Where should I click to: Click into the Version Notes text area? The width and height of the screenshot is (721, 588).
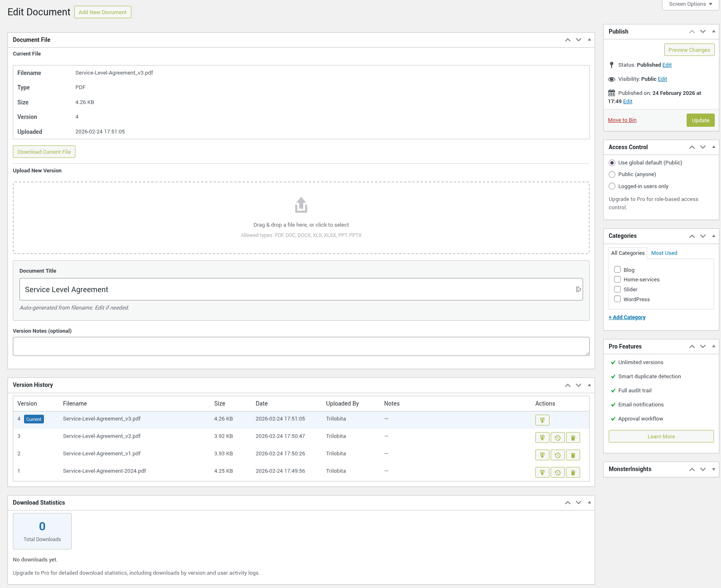301,346
